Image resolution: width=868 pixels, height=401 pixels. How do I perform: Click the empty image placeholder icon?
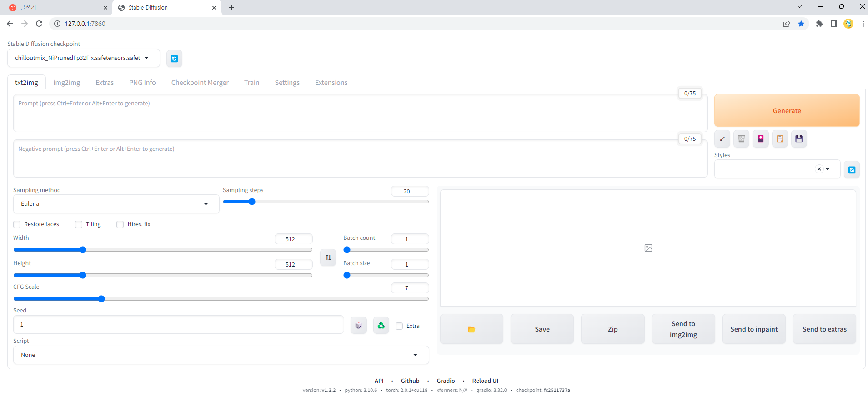pyautogui.click(x=648, y=248)
